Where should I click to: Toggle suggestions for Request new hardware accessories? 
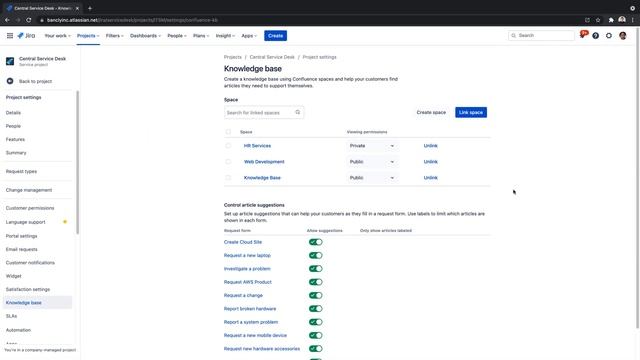[x=316, y=349]
